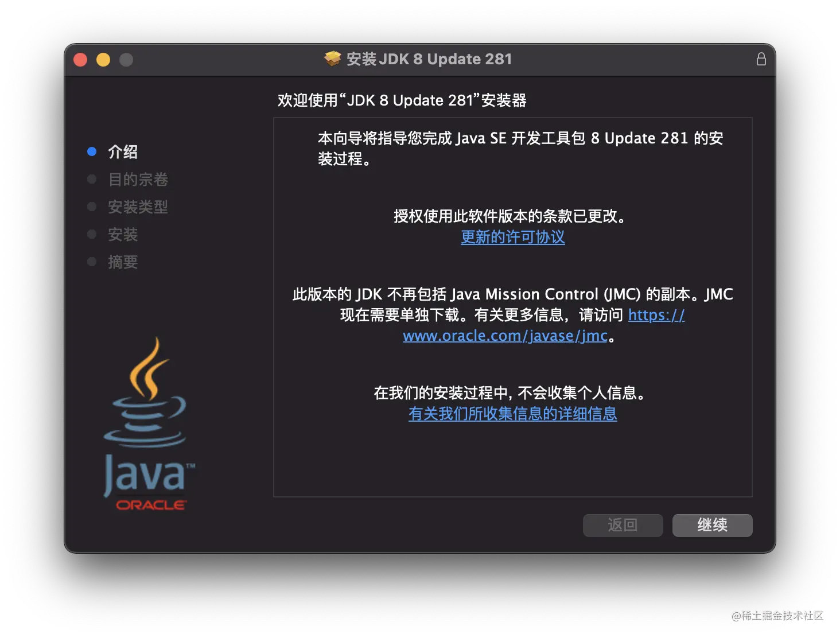Click the blue dot next to 介绍
Screen dimensions: 840x638
(x=92, y=151)
